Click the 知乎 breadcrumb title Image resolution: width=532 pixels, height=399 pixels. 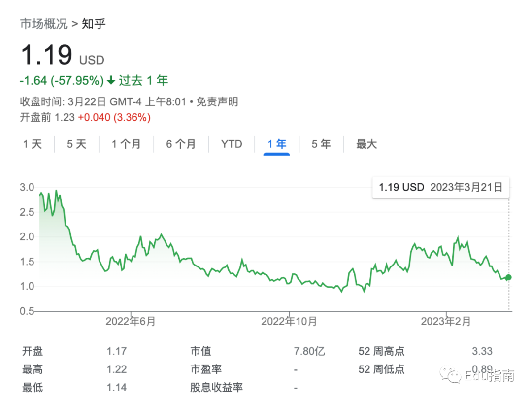click(94, 24)
